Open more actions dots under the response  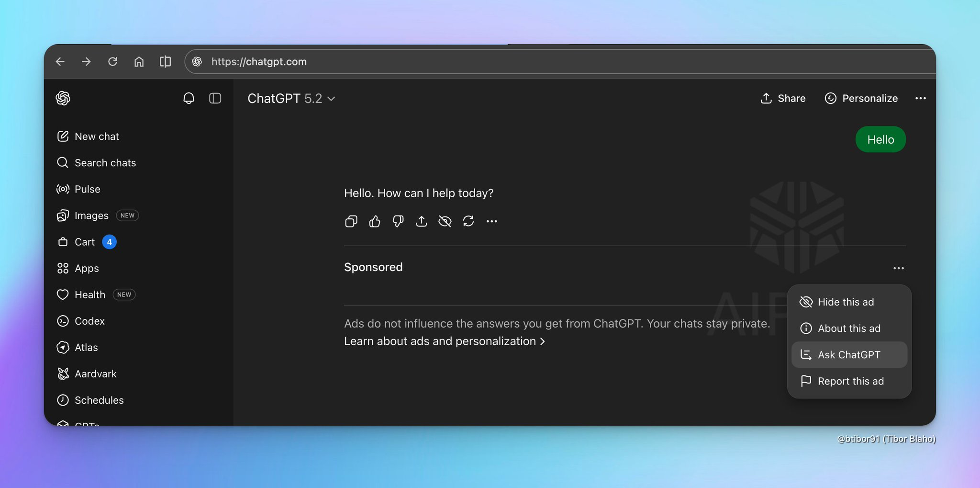click(x=492, y=221)
